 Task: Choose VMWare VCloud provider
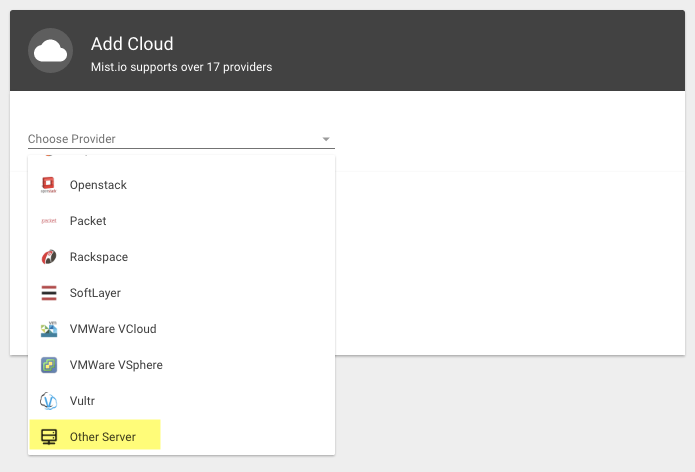pyautogui.click(x=181, y=329)
